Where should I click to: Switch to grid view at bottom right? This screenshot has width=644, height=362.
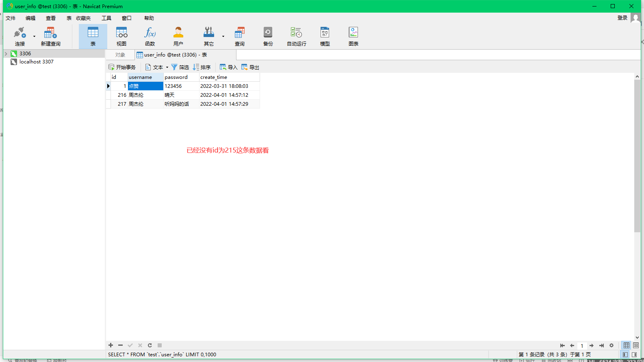[626, 345]
